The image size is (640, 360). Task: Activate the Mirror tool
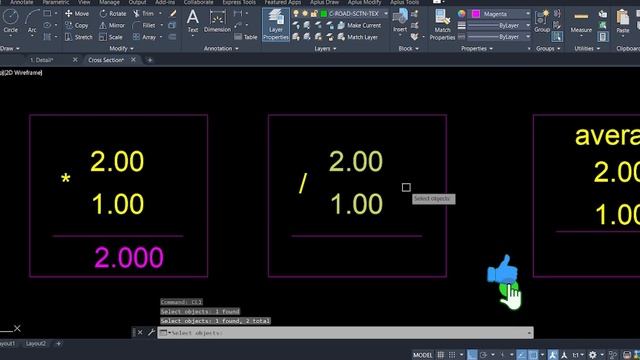[x=112, y=25]
